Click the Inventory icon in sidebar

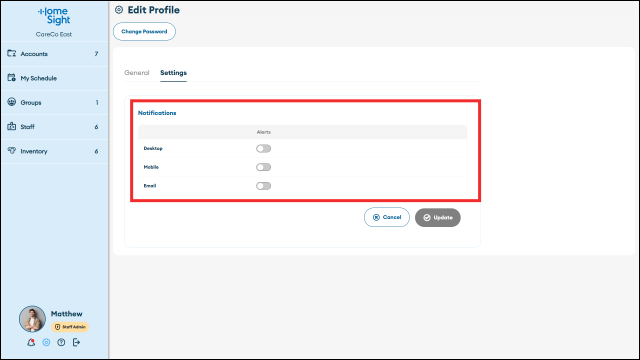[x=11, y=151]
